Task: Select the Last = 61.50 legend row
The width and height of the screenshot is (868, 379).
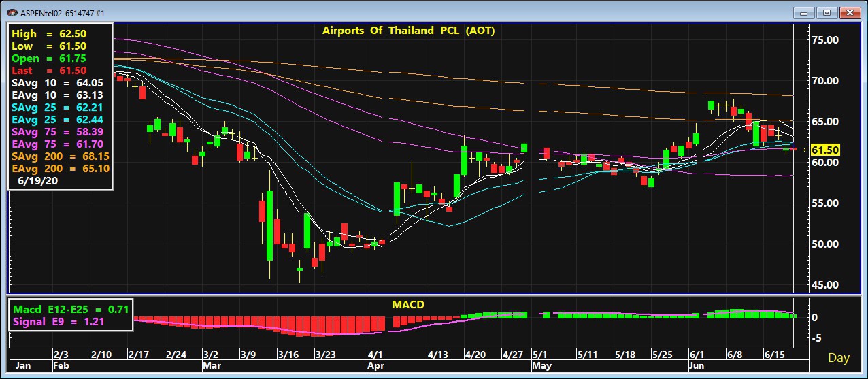Action: pos(49,70)
